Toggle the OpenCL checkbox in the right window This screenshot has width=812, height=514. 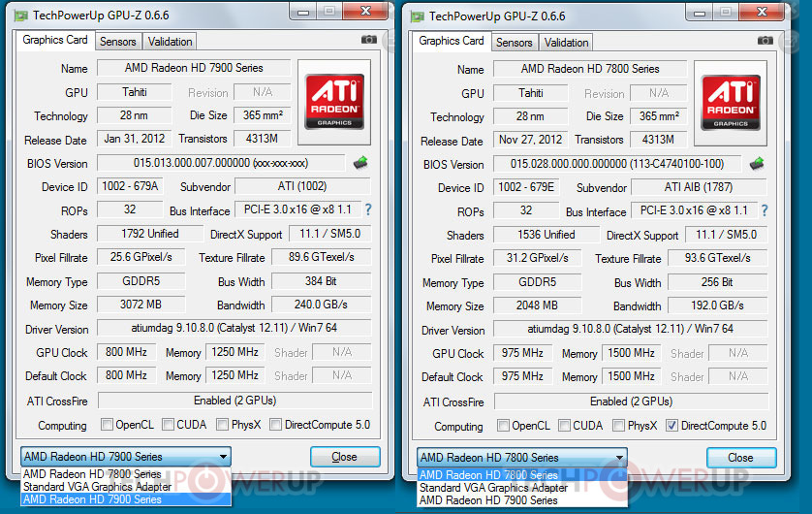coord(503,426)
